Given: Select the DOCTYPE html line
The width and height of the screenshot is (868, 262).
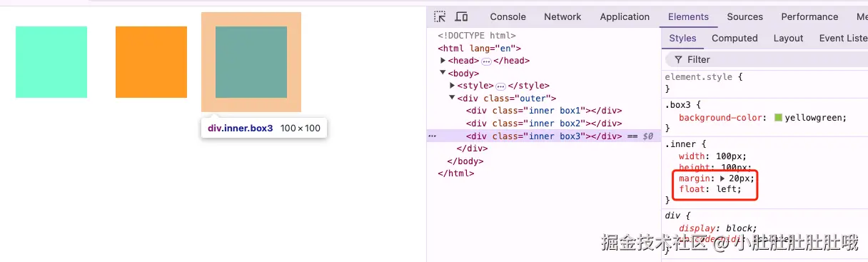Looking at the screenshot, I should click(x=476, y=36).
